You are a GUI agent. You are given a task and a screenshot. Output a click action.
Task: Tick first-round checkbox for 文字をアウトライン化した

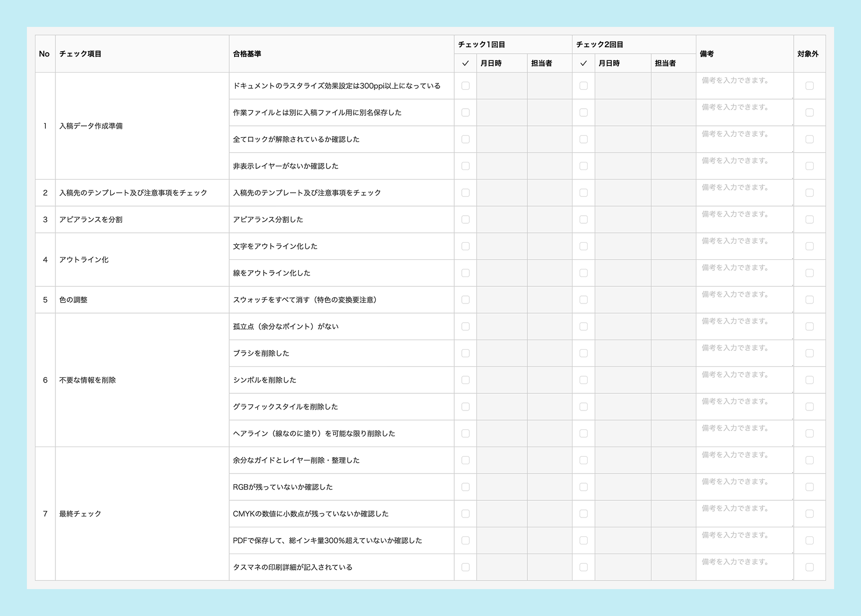tap(465, 246)
